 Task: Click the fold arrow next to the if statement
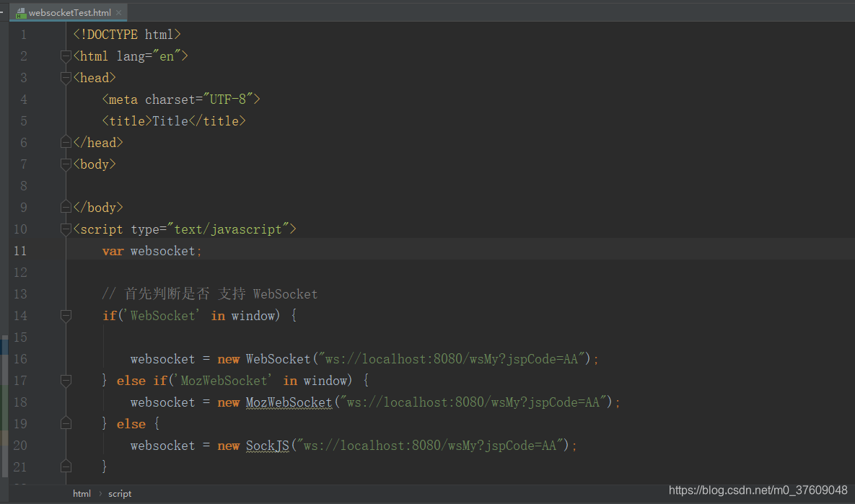tap(65, 316)
